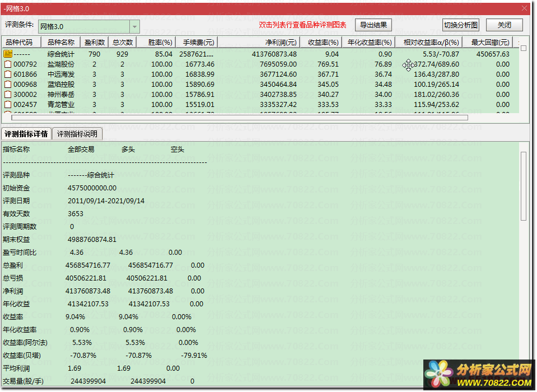
Task: Click the date range 2011/09/14-2021/09/14
Action: [x=106, y=201]
